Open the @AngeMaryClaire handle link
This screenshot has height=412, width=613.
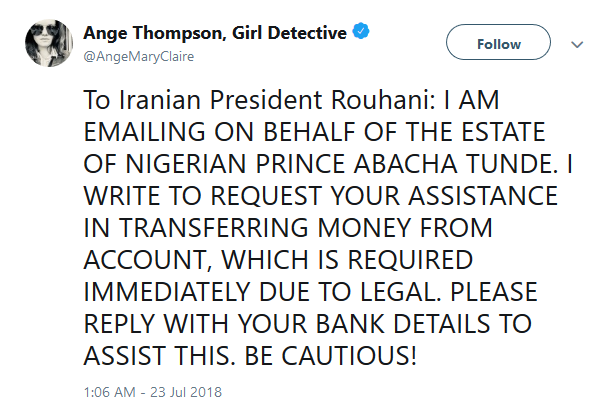139,57
